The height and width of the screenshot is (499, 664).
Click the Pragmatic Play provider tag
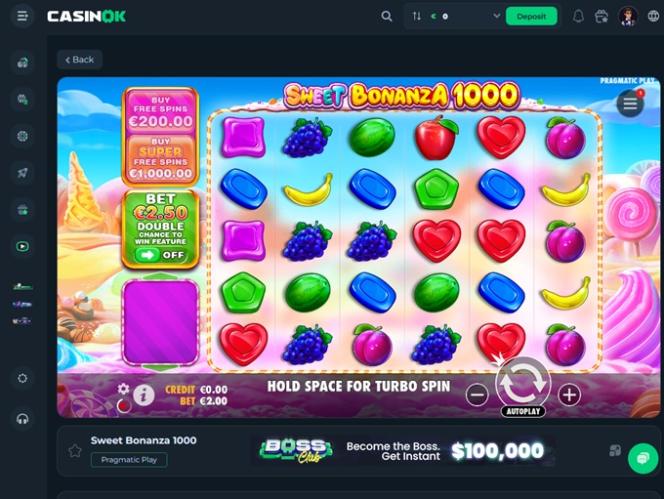pyautogui.click(x=129, y=460)
